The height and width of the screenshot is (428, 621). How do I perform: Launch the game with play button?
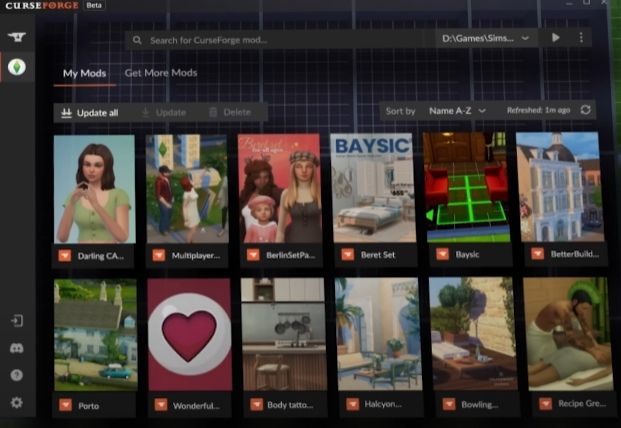tap(556, 38)
